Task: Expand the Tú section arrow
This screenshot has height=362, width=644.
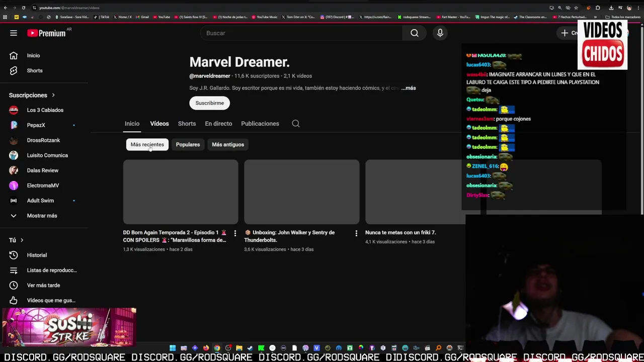Action: point(22,240)
